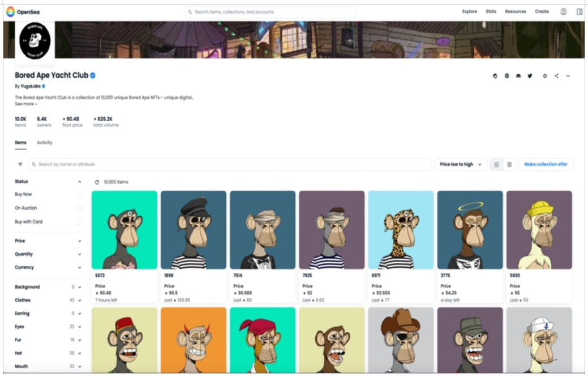Open ape 5930 with yellow hat
The width and height of the screenshot is (588, 376).
tap(539, 230)
